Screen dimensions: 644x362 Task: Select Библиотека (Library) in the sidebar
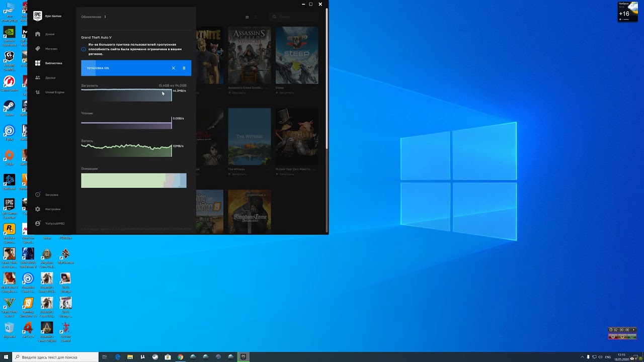[x=48, y=63]
